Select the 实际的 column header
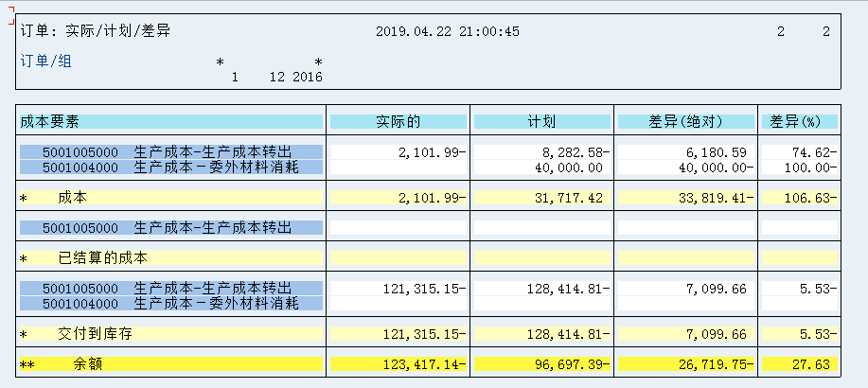This screenshot has height=388, width=868. click(399, 122)
